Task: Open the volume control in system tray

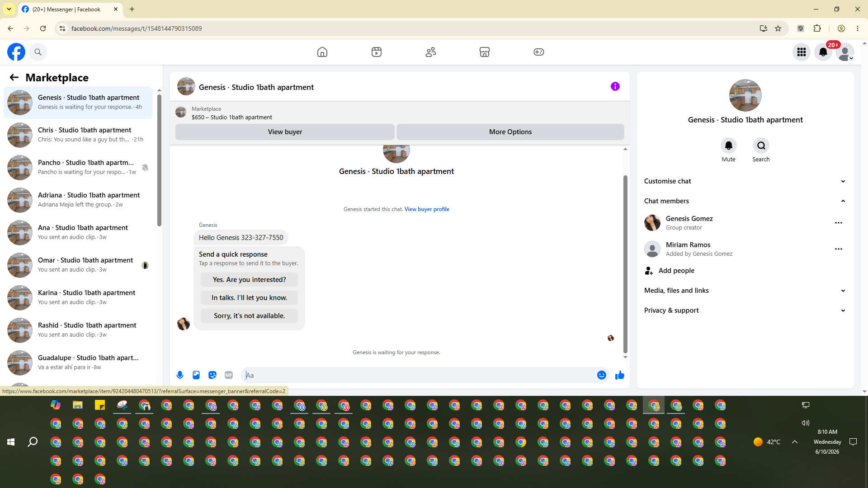Action: click(806, 423)
